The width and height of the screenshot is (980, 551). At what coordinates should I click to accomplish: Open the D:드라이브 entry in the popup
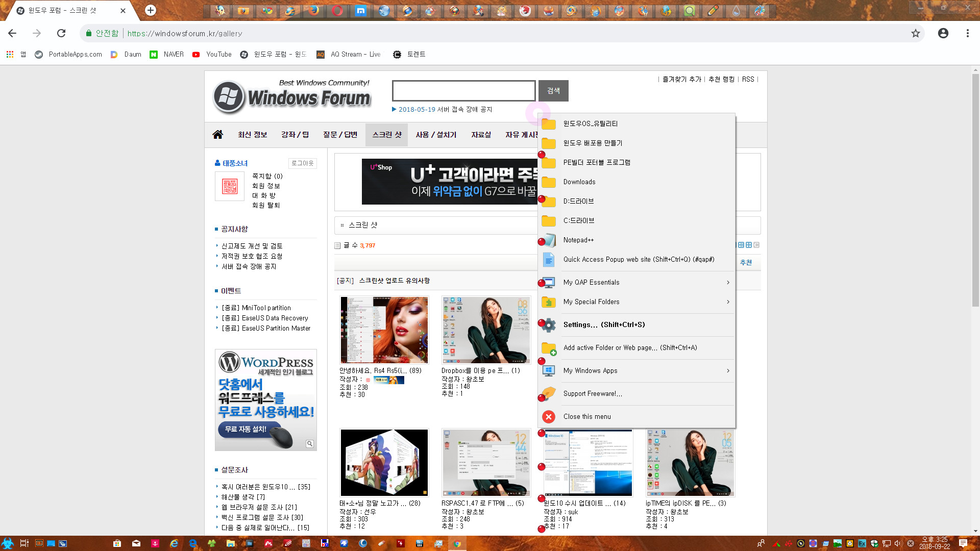coord(636,201)
